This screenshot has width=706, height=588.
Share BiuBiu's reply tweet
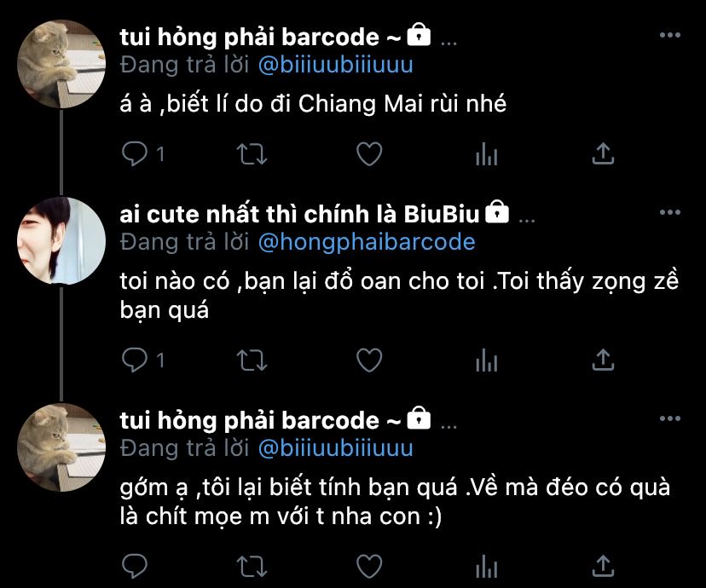pos(603,360)
